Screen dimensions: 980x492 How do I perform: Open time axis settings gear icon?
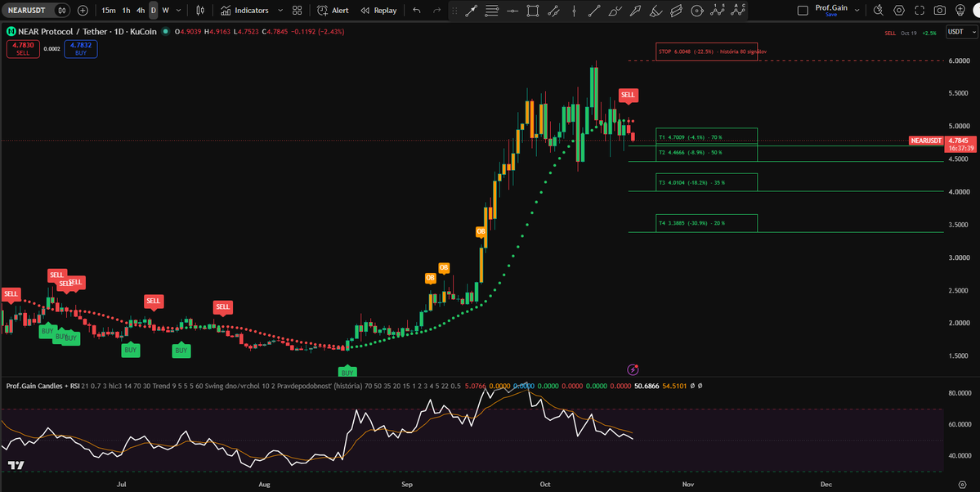pyautogui.click(x=962, y=484)
